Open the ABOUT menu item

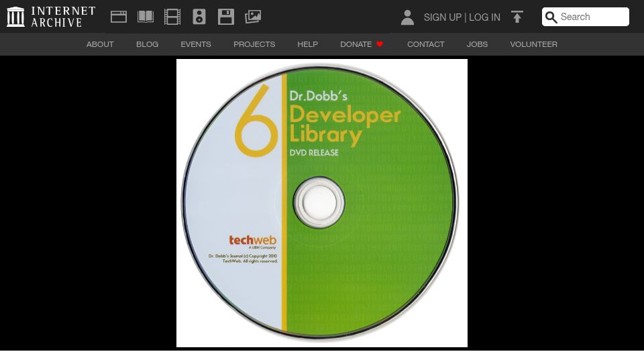pyautogui.click(x=100, y=44)
